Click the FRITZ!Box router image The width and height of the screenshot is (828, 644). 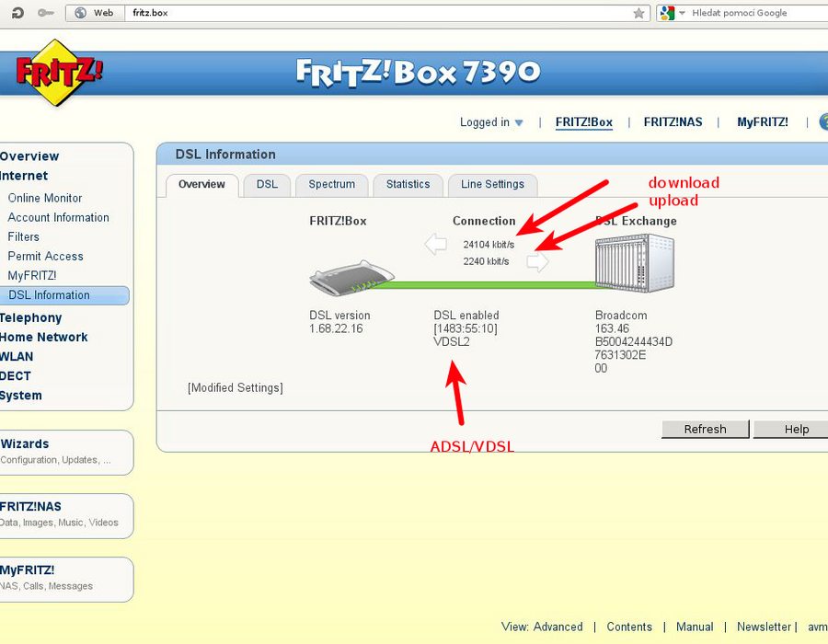(351, 278)
